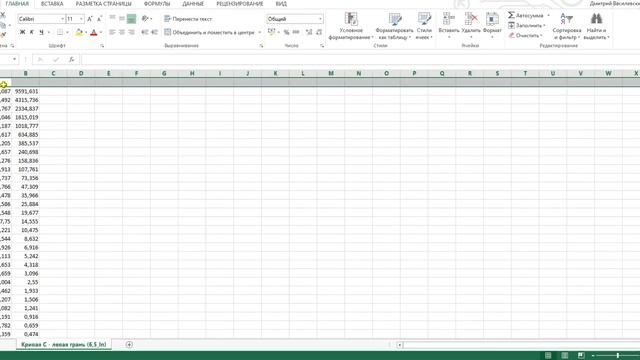The width and height of the screenshot is (640, 360).
Task: Apply percent style to the selection
Action: tap(287, 32)
